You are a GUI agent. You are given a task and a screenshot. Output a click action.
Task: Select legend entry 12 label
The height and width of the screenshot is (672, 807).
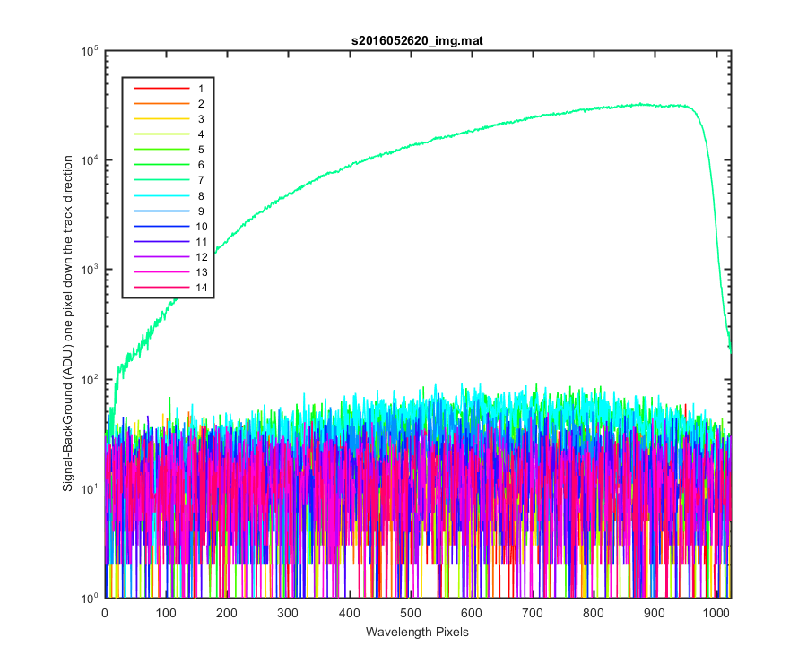[x=202, y=257]
